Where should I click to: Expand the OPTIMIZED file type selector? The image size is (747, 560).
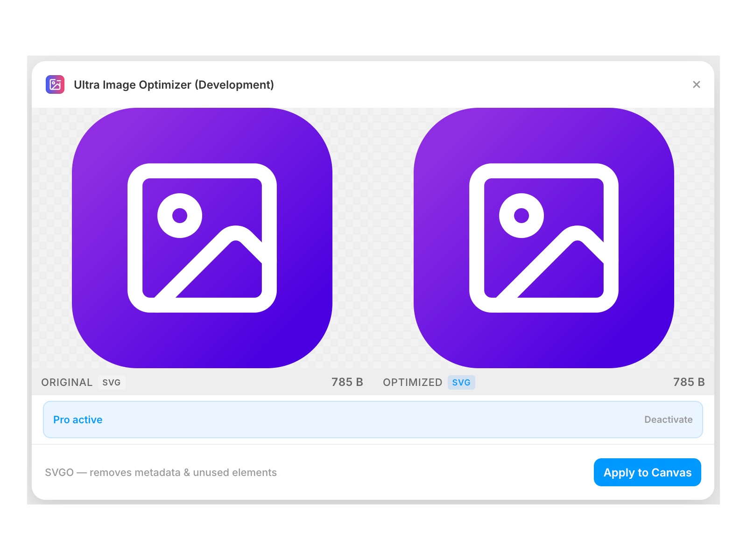pos(461,382)
